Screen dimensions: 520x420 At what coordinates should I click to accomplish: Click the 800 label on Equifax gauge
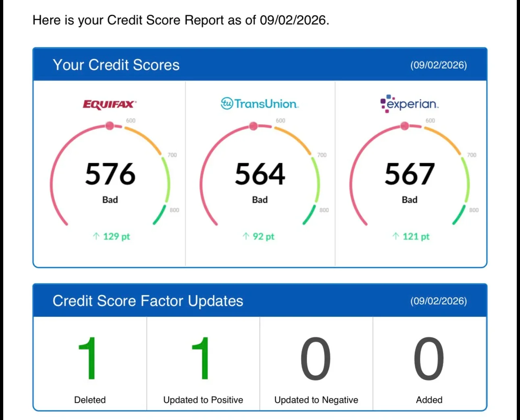175,210
